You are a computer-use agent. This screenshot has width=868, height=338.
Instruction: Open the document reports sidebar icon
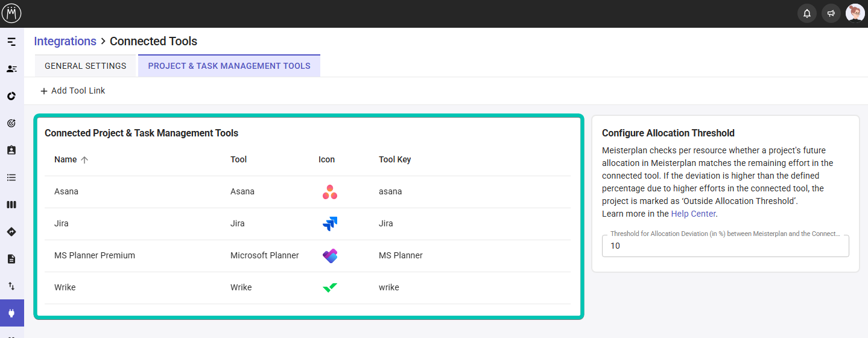coord(11,259)
